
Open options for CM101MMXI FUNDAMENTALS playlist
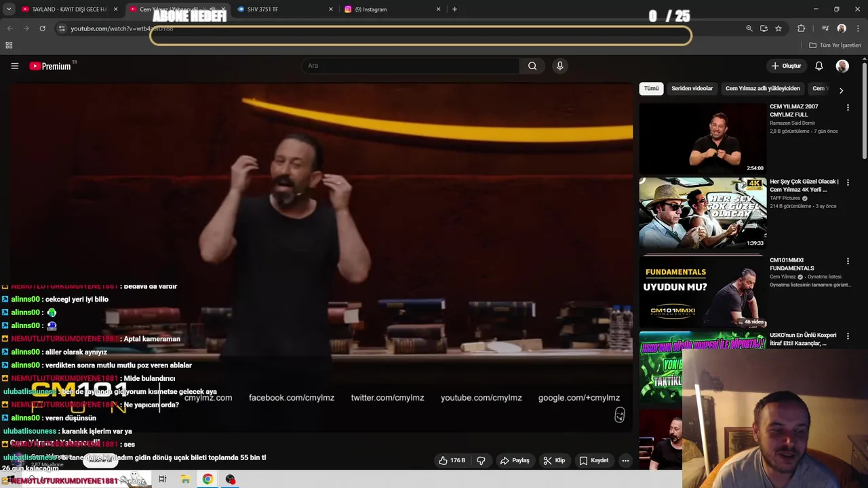(x=847, y=261)
